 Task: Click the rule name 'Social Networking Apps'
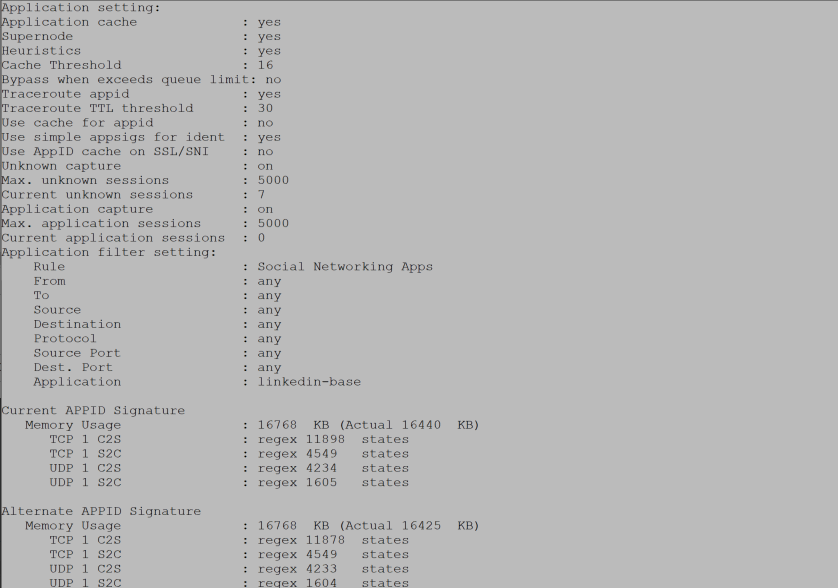tap(345, 267)
